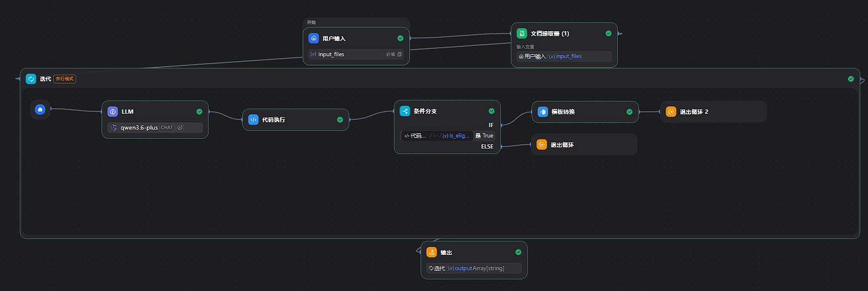Click the 模板转换 template icon

[x=542, y=112]
